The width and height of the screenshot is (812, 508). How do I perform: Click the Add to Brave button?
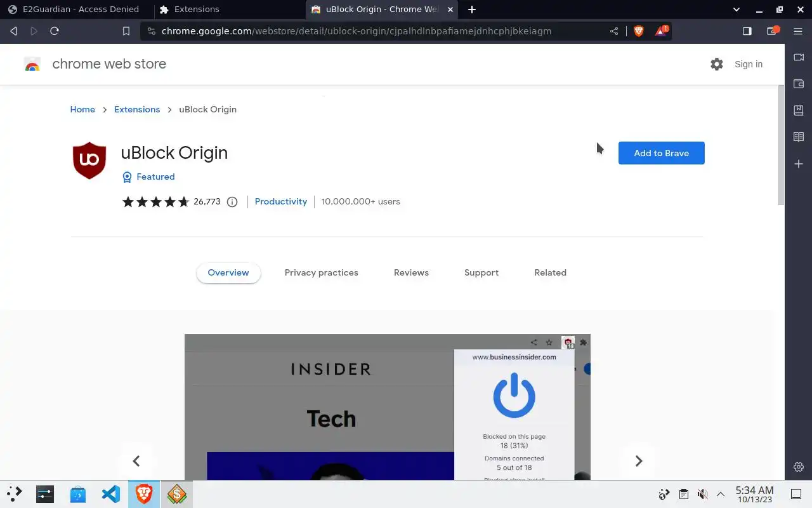tap(662, 153)
